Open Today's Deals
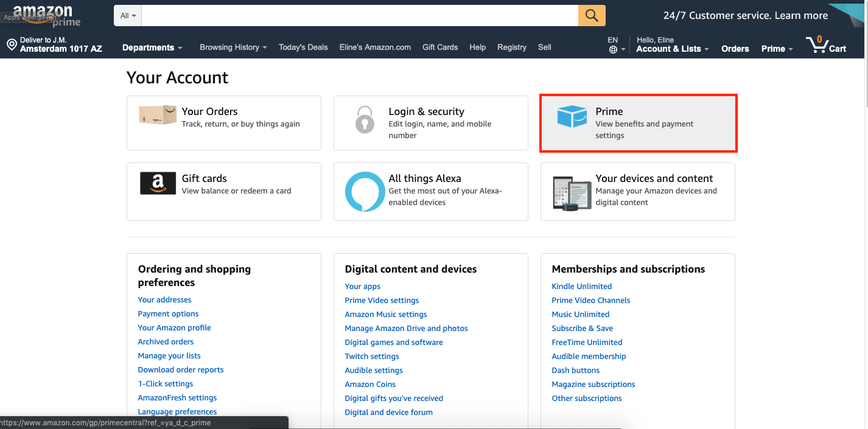This screenshot has width=868, height=429. (303, 47)
